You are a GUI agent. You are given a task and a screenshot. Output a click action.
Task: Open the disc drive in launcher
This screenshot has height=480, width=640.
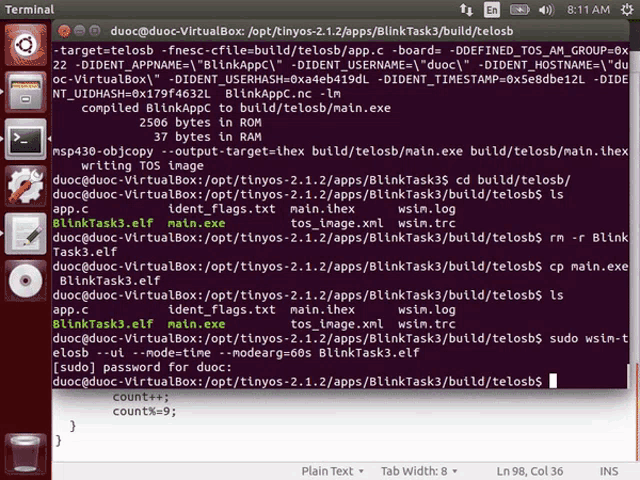[25, 282]
